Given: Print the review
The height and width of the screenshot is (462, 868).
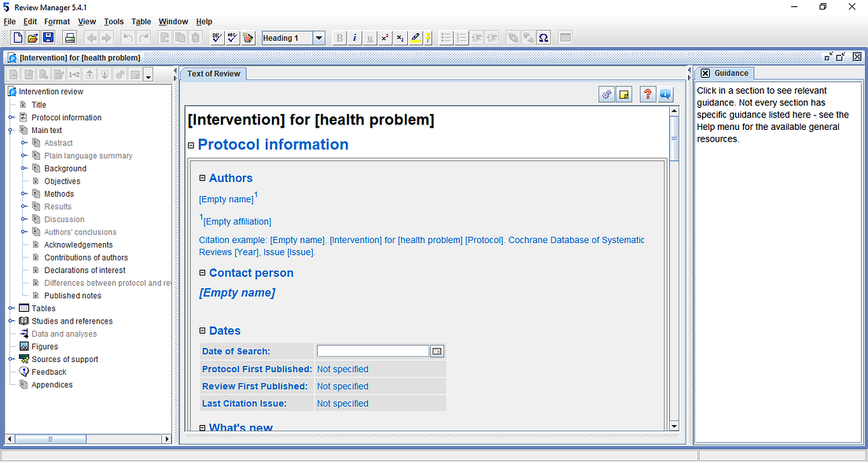Looking at the screenshot, I should click(68, 37).
